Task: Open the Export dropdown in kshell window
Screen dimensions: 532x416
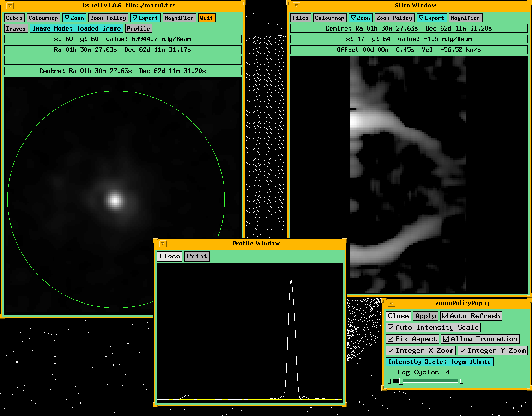Action: pos(145,18)
